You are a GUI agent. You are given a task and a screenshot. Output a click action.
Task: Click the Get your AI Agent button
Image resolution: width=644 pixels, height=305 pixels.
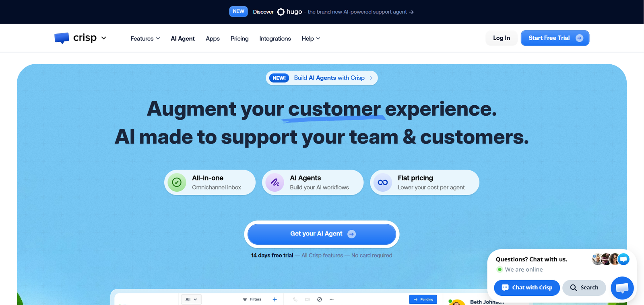322,234
